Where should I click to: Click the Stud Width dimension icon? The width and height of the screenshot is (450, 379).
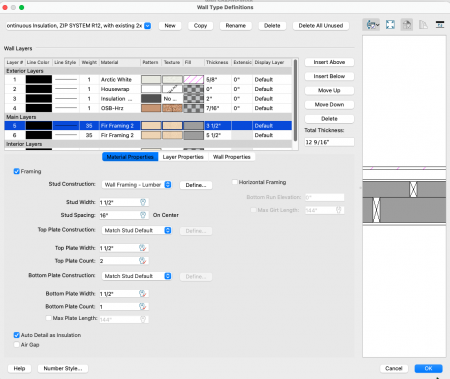(x=143, y=202)
